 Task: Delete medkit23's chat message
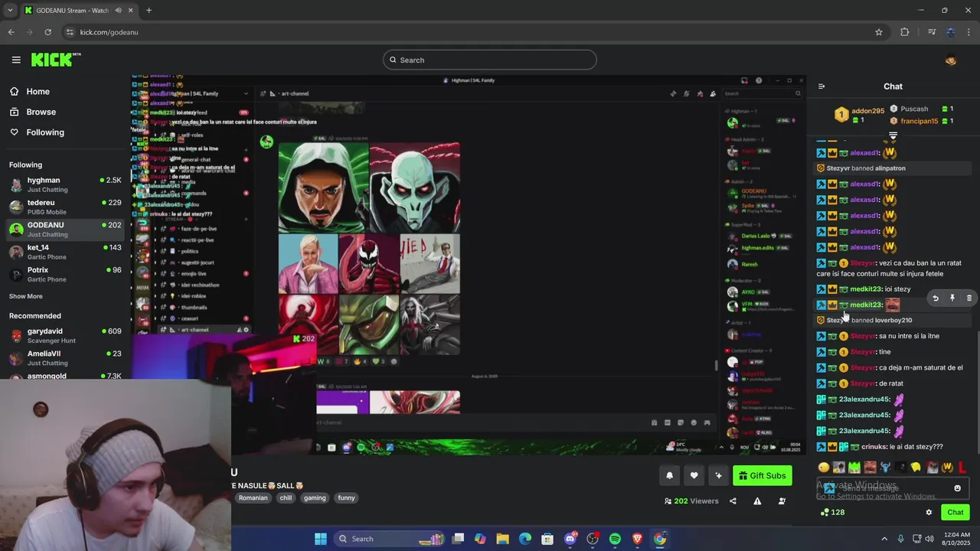pyautogui.click(x=969, y=298)
